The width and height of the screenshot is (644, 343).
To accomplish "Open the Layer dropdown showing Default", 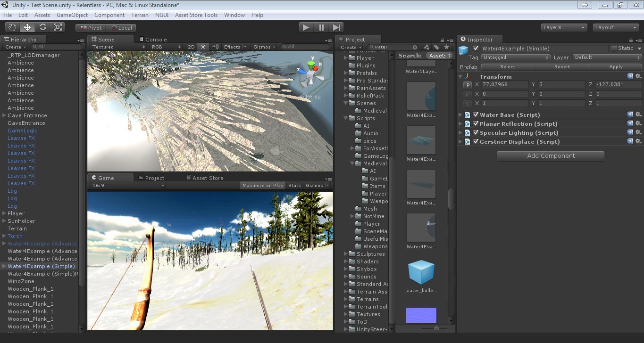I will tap(608, 57).
